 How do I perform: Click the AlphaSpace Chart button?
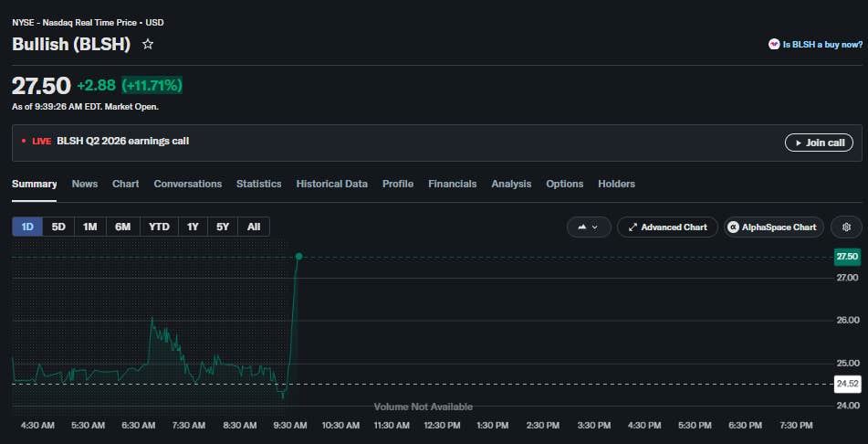pos(773,227)
